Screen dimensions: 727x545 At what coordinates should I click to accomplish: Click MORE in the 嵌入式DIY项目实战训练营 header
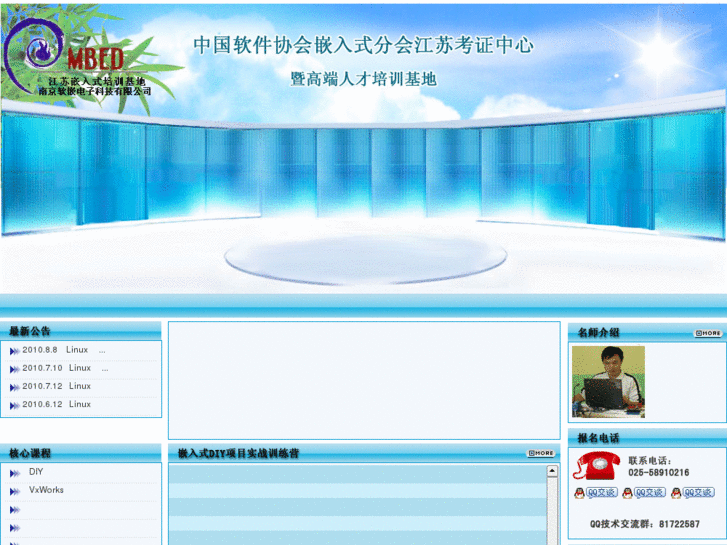(541, 453)
